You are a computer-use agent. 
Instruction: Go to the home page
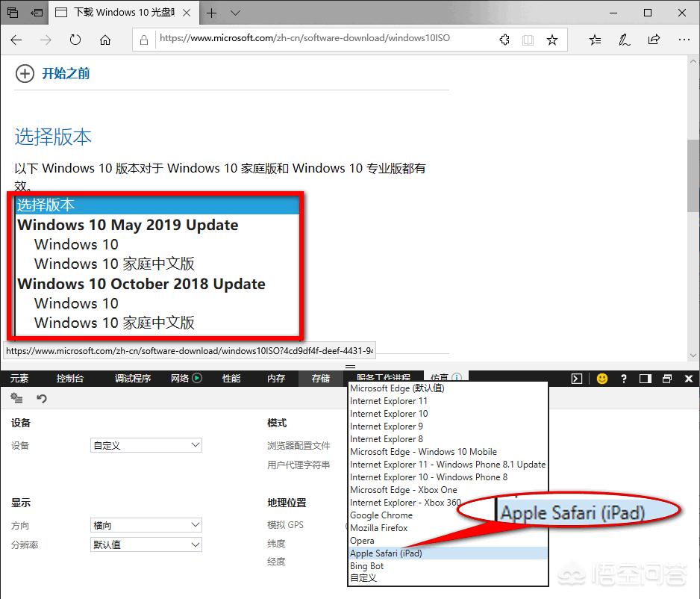click(x=105, y=40)
